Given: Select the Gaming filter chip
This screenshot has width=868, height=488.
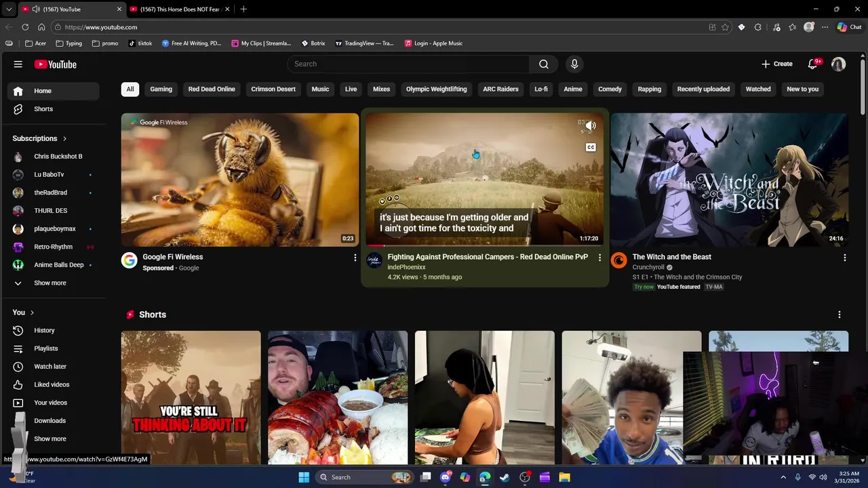Looking at the screenshot, I should [161, 89].
